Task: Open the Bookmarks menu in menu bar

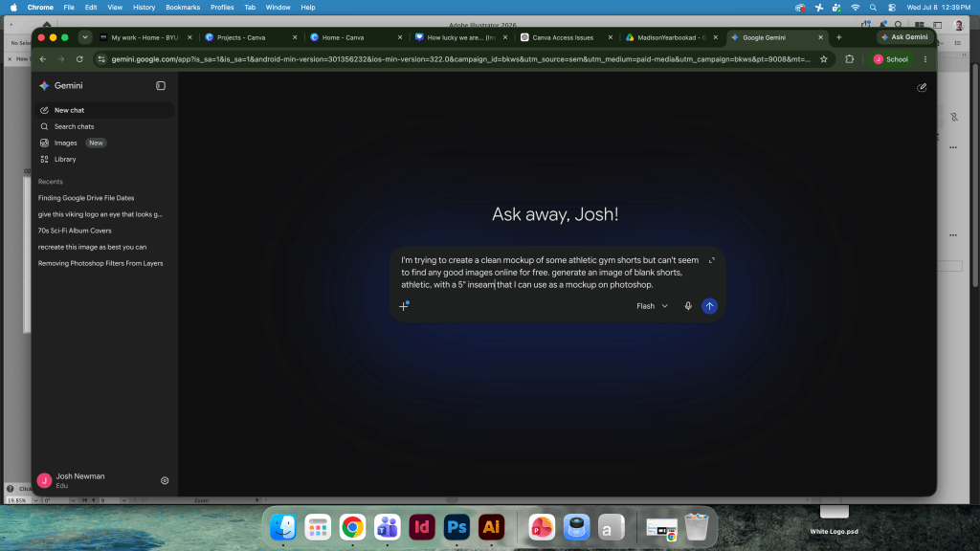Action: 183,8
